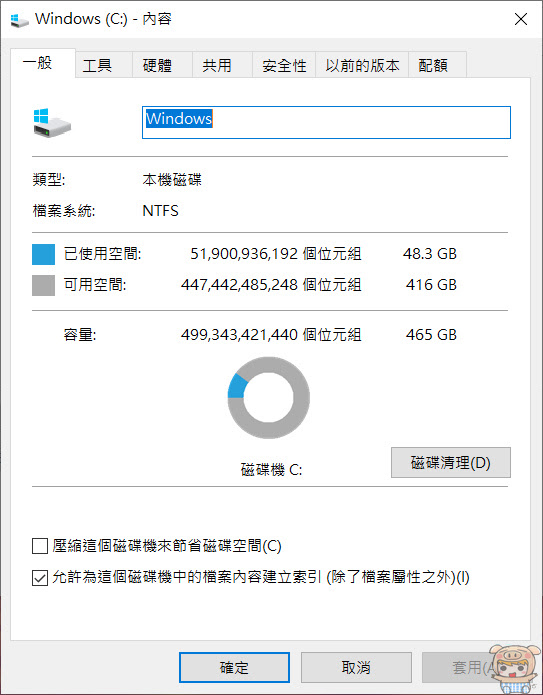Click the drive icon in title bar
The width and height of the screenshot is (543, 695).
20,20
